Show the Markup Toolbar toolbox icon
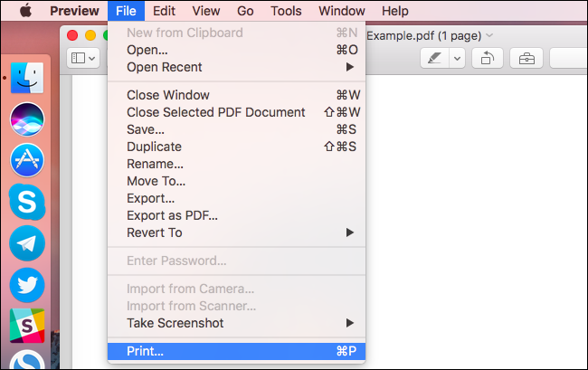The height and width of the screenshot is (370, 588). tap(526, 58)
